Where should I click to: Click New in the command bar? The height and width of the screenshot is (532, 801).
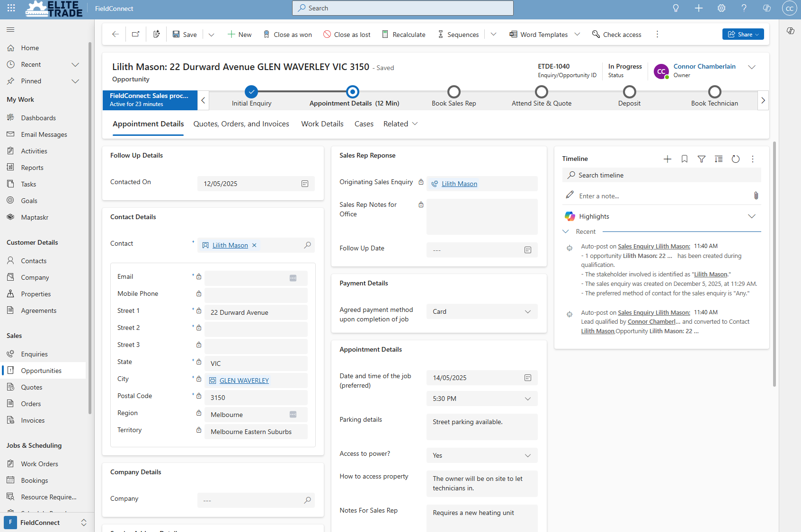coord(240,34)
